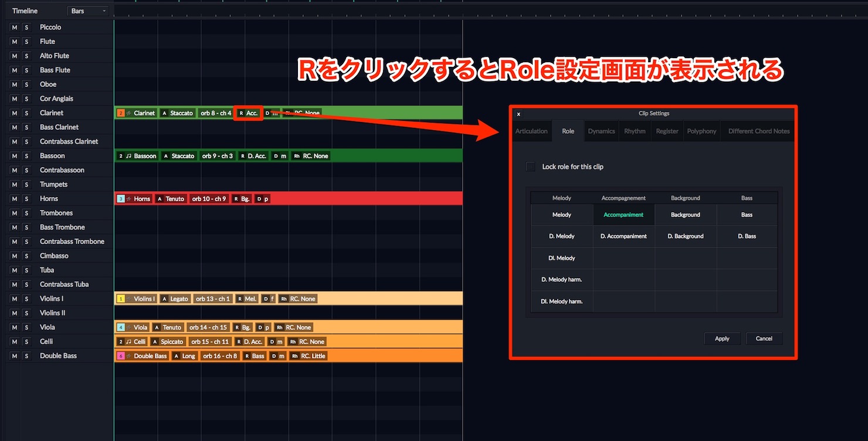Click the Horns clip's orb 10 - ch 9 tag
Viewport: 868px width, 441px height.
click(209, 199)
